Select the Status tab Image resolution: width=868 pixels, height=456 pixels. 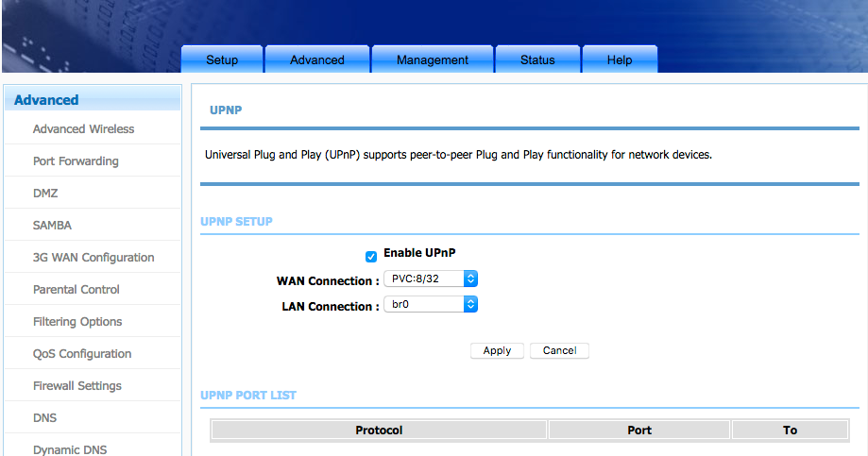pyautogui.click(x=537, y=59)
